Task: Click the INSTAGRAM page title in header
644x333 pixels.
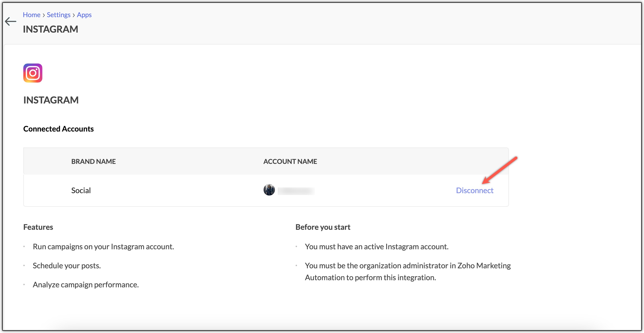Action: click(x=50, y=29)
